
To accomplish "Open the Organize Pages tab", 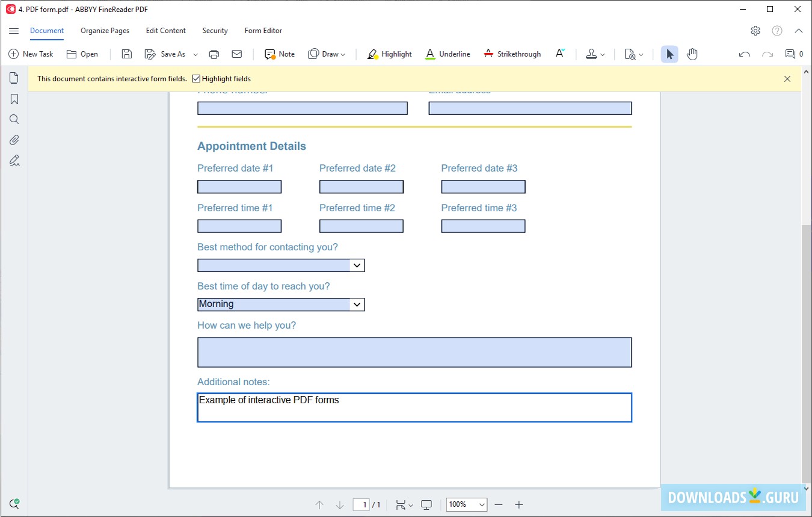I will 105,31.
